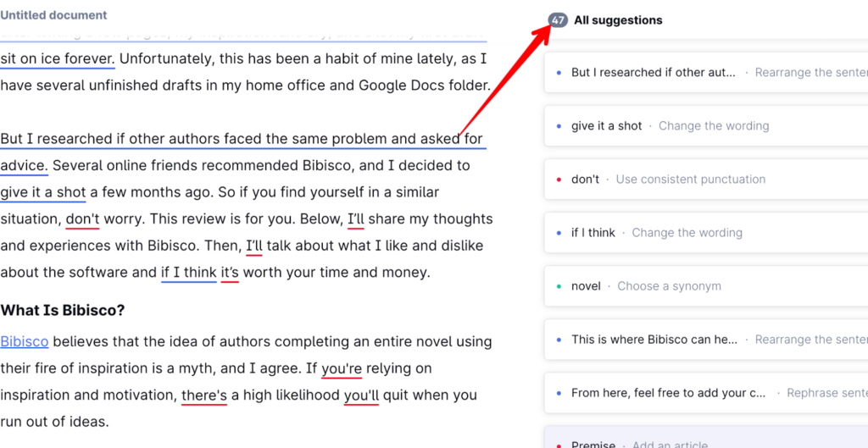Click the 47 suggestions count badge
Screen dimensions: 868x448
pos(558,20)
